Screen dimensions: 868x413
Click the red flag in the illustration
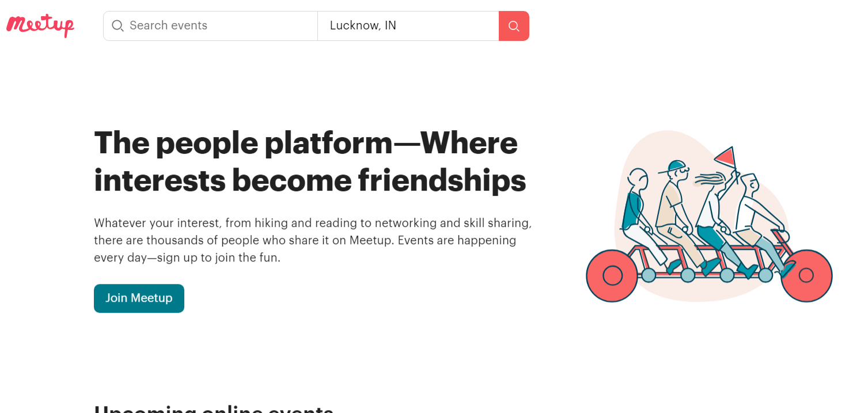pos(726,156)
